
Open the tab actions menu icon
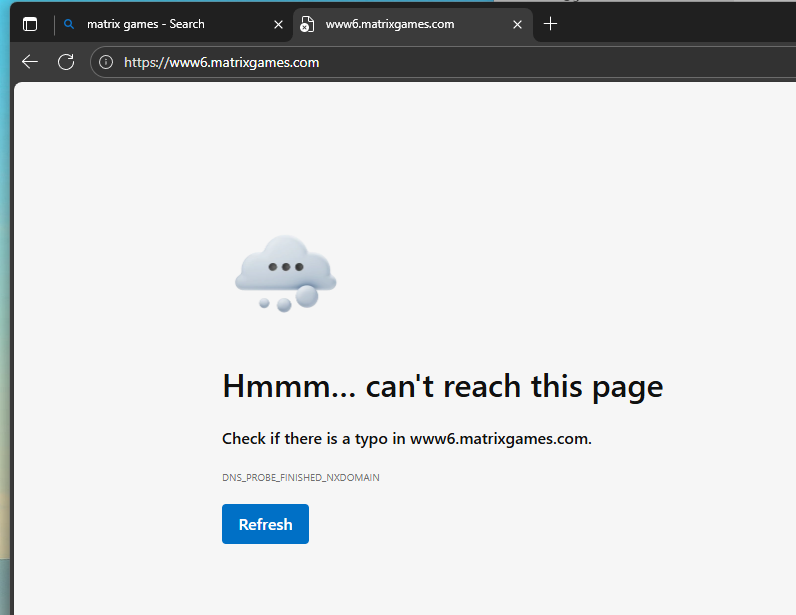coord(30,24)
